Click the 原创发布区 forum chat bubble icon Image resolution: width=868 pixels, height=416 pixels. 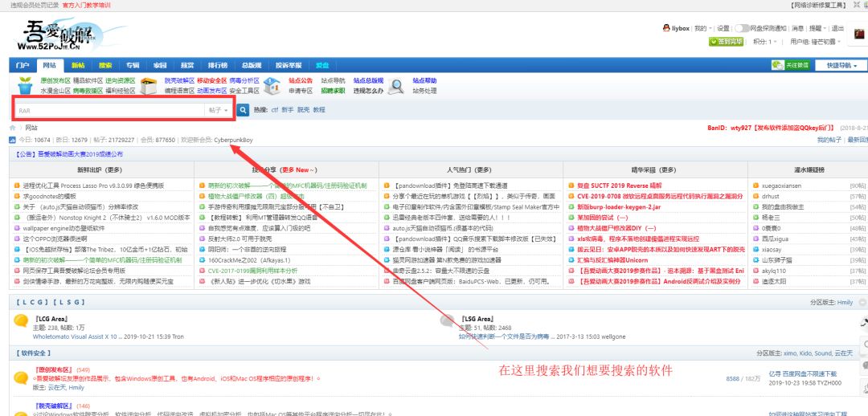point(21,378)
